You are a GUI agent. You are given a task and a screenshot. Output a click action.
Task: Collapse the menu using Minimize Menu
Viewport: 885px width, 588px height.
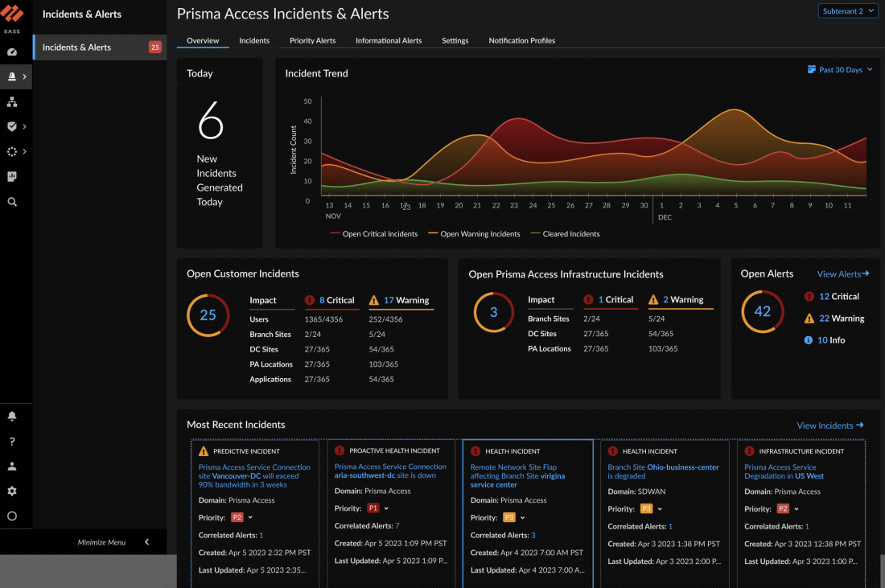pyautogui.click(x=101, y=542)
